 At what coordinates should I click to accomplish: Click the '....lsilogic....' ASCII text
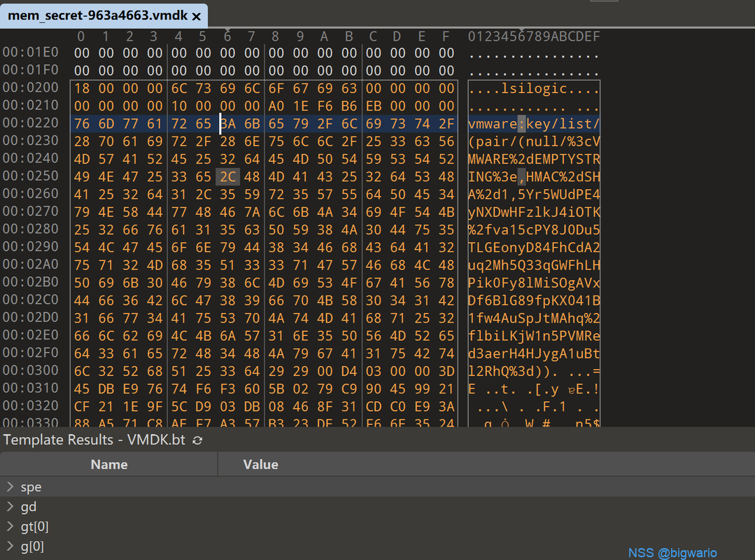click(534, 89)
